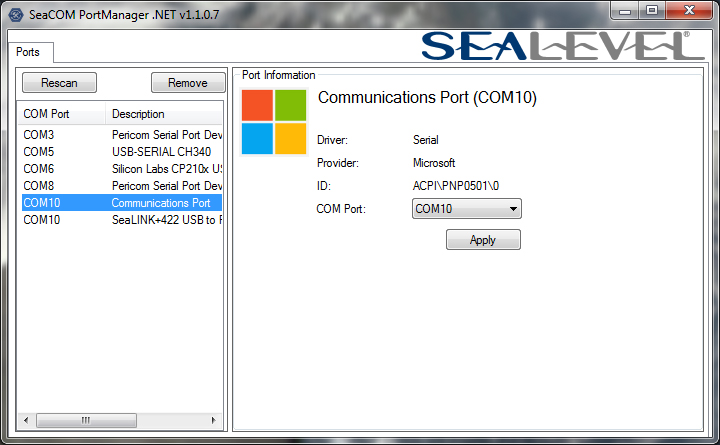
Task: Choose COM8 Pericom Serial Port device
Action: click(122, 186)
